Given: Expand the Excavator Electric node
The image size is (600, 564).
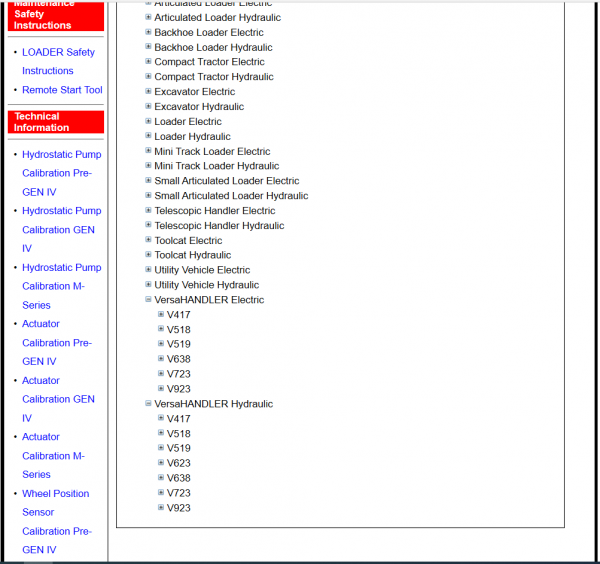Looking at the screenshot, I should (148, 91).
